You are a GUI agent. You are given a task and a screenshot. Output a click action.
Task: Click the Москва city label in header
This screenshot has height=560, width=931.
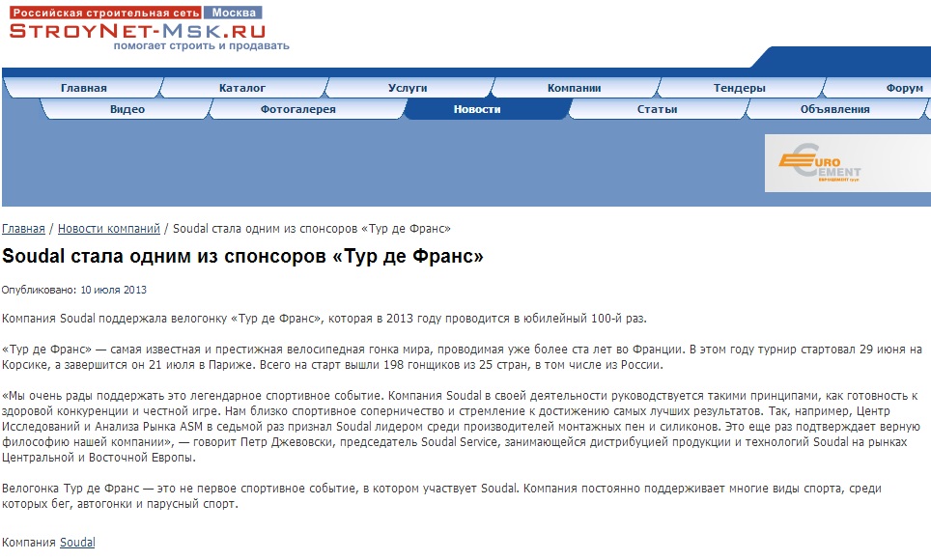point(234,13)
